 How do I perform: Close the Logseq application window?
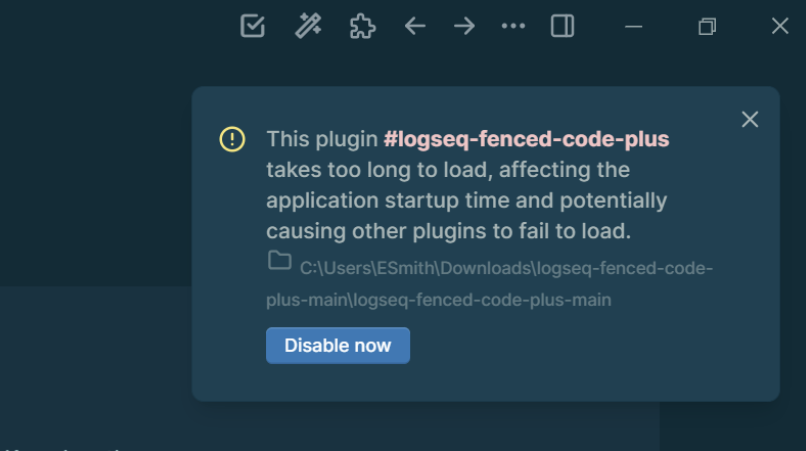tap(780, 26)
